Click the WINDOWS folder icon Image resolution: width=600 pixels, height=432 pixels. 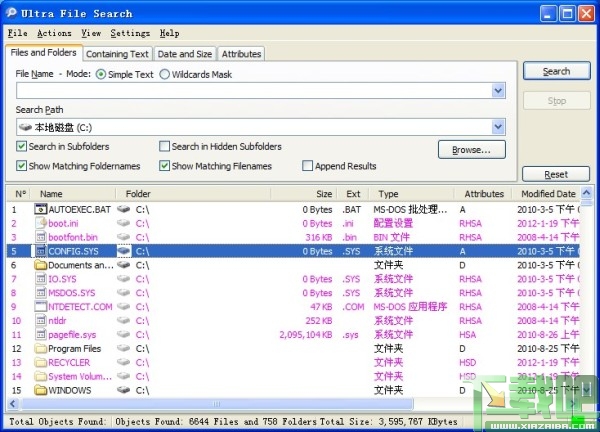pos(40,390)
